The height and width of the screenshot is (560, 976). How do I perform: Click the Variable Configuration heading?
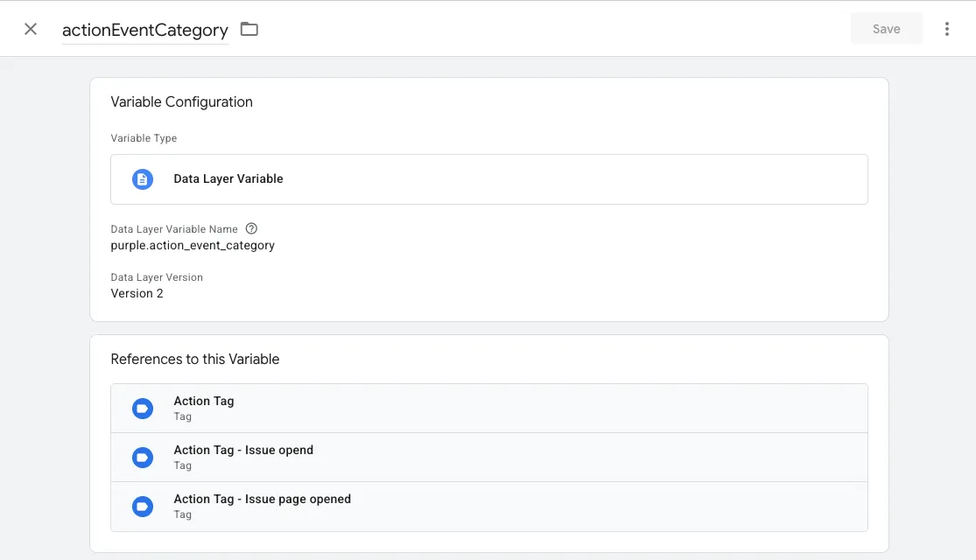(182, 102)
